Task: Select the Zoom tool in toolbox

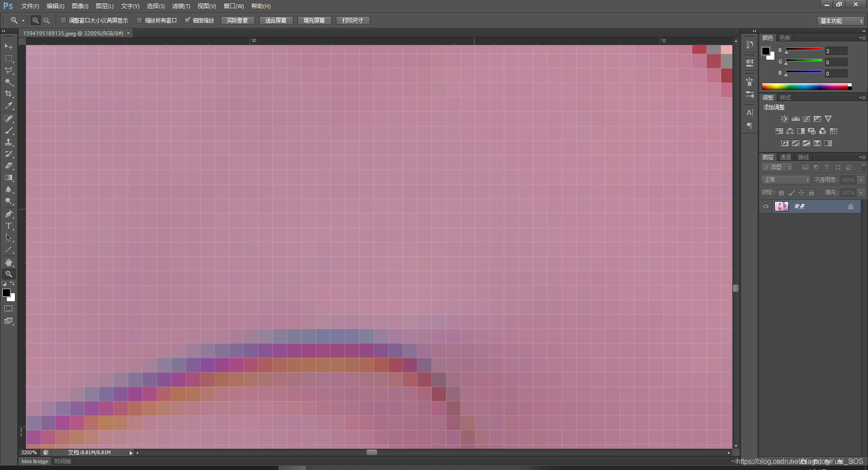Action: (9, 274)
